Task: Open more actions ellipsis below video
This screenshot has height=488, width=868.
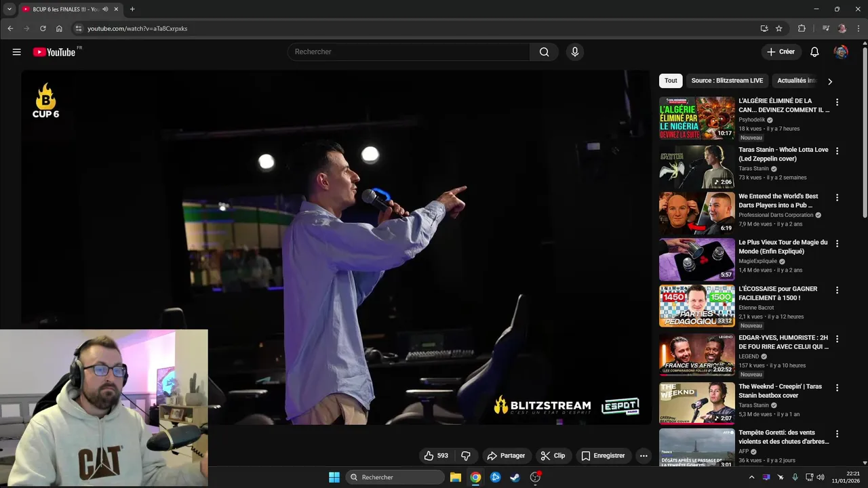Action: tap(644, 455)
